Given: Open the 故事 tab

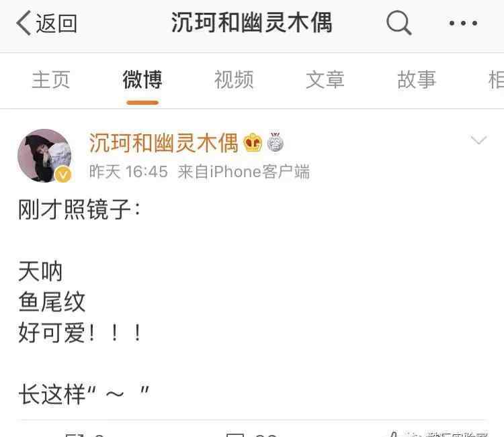Looking at the screenshot, I should pyautogui.click(x=417, y=79).
